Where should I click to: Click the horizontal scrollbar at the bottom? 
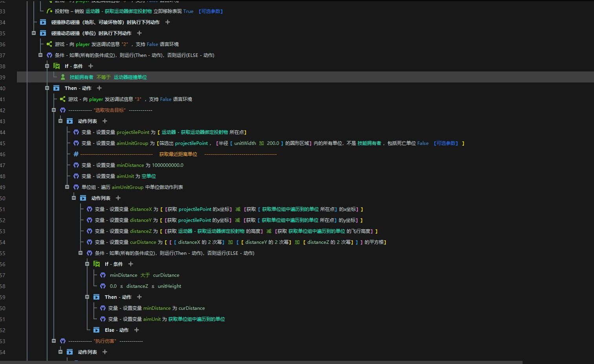point(261,362)
